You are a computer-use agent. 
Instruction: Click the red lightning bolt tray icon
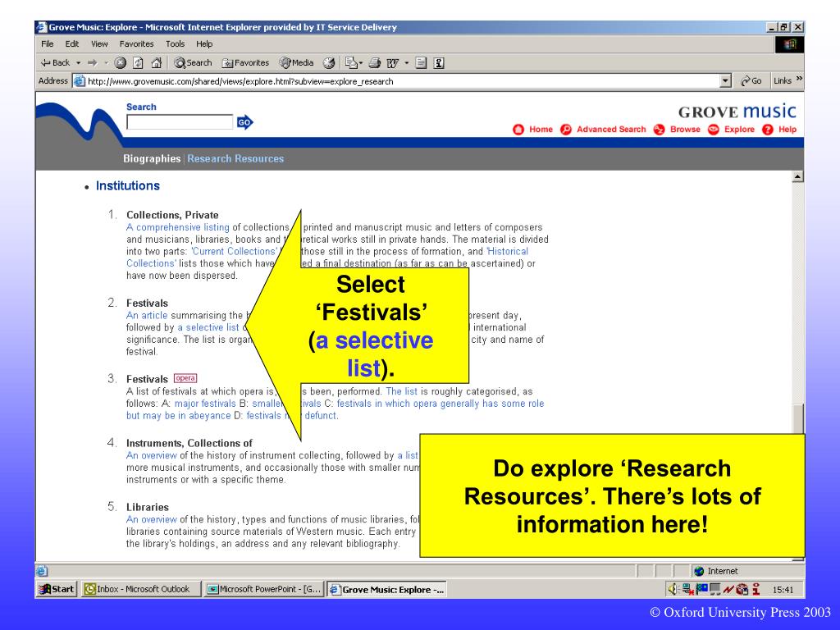point(728,589)
